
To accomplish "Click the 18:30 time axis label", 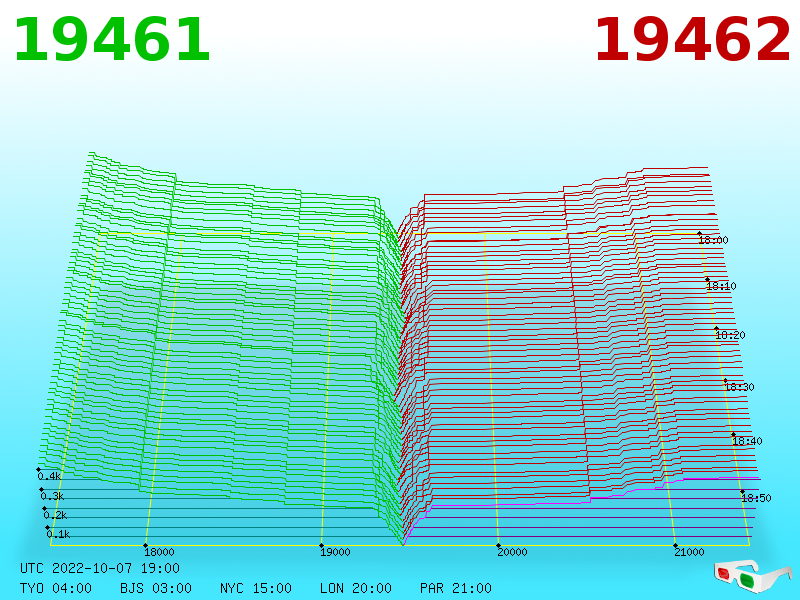I will (x=739, y=387).
